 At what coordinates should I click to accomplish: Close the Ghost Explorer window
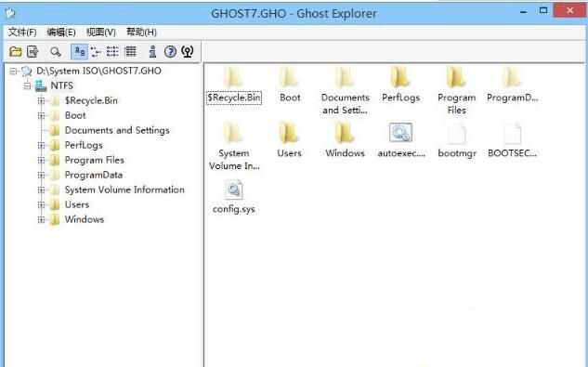click(569, 10)
